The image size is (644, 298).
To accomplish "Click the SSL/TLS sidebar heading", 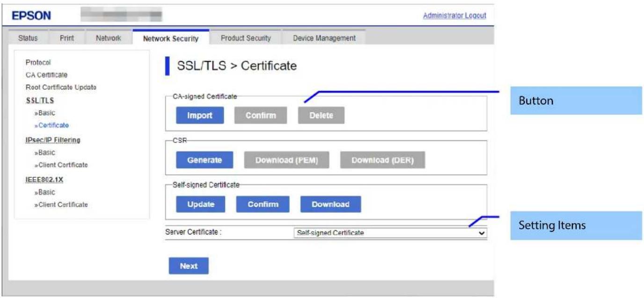I will click(x=40, y=100).
